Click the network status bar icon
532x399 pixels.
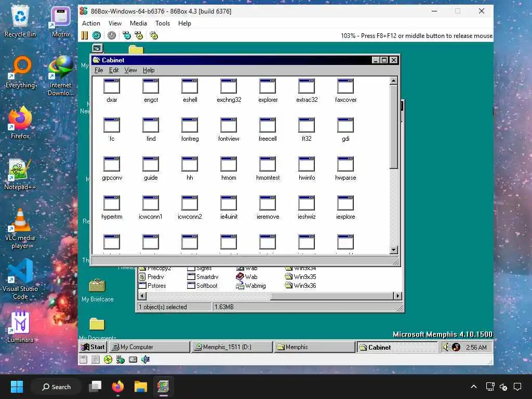[x=121, y=360]
